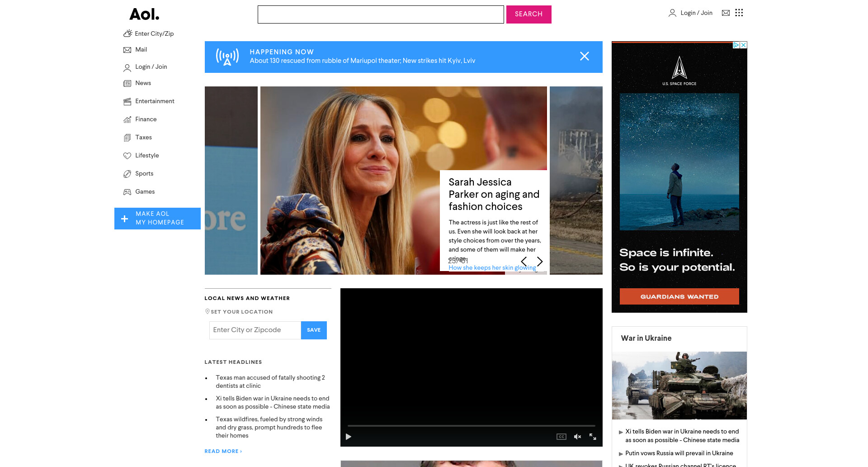Open the apps grid icon in header
Viewport: 868px width, 467px height.
[x=739, y=13]
